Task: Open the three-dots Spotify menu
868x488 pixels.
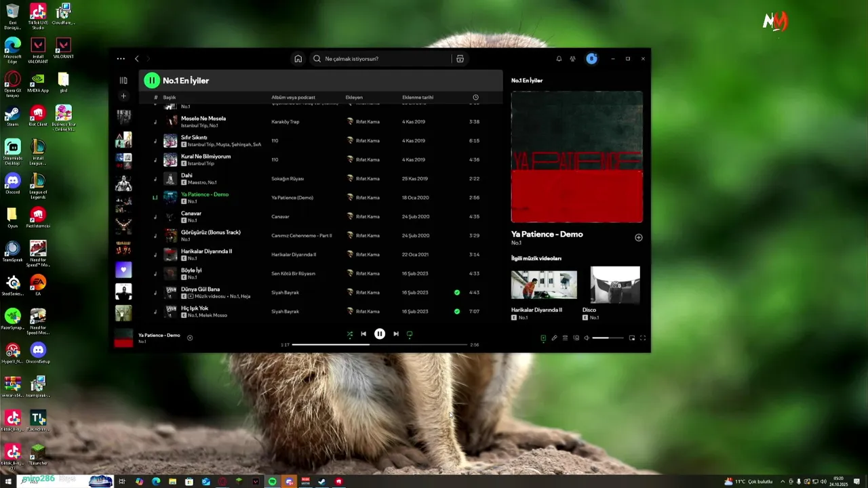Action: [121, 59]
